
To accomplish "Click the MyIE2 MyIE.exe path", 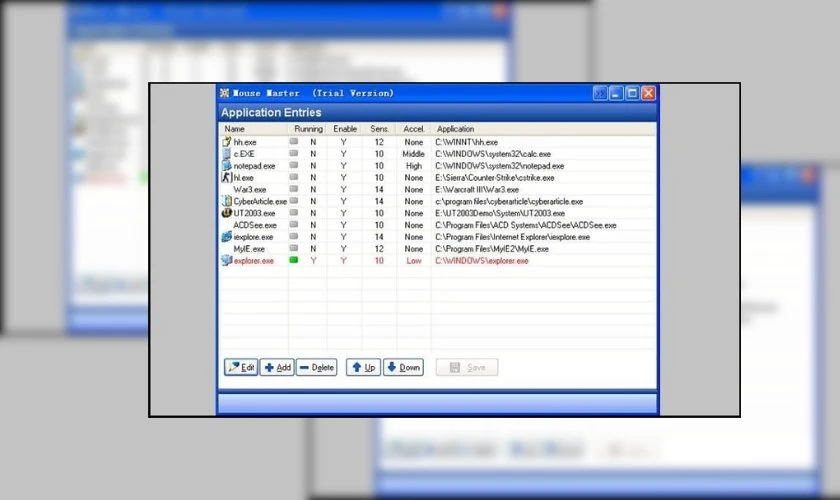I will [492, 249].
